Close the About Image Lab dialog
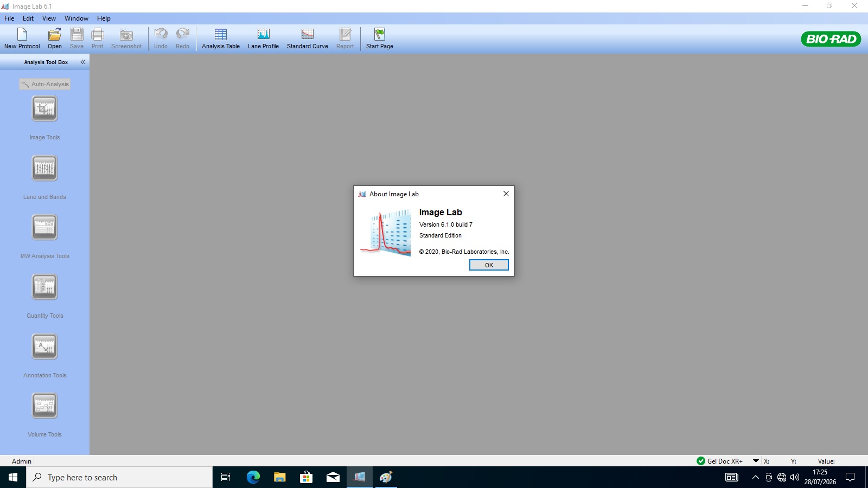The image size is (868, 488). [x=506, y=194]
